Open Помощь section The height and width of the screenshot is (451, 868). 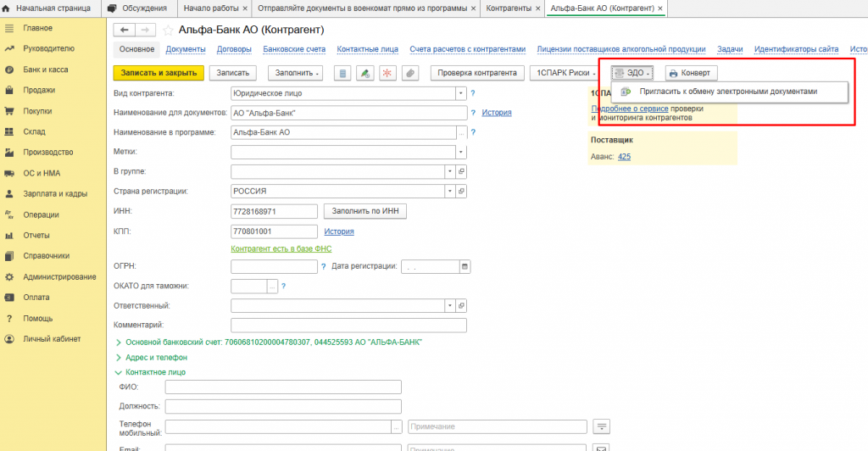point(37,318)
